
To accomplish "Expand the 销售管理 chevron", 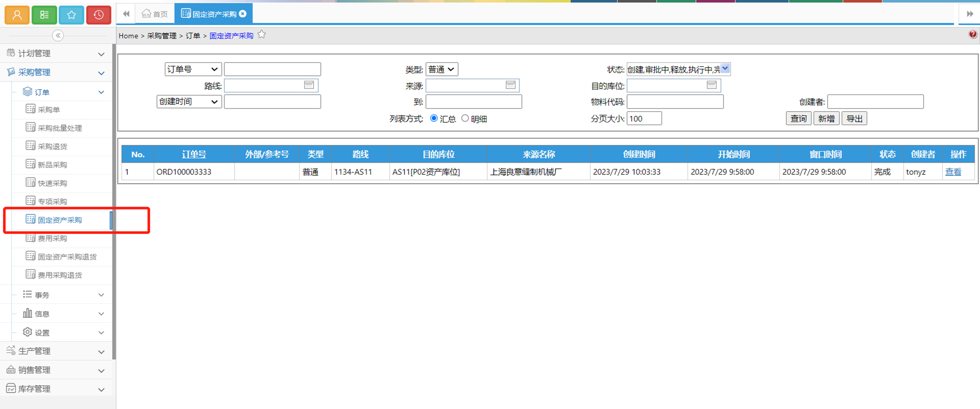I will point(101,370).
